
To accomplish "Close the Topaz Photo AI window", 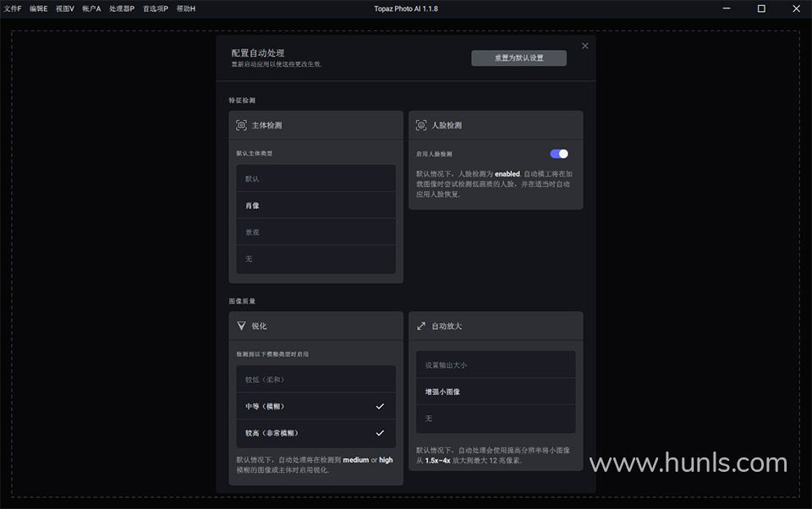I will pos(797,8).
